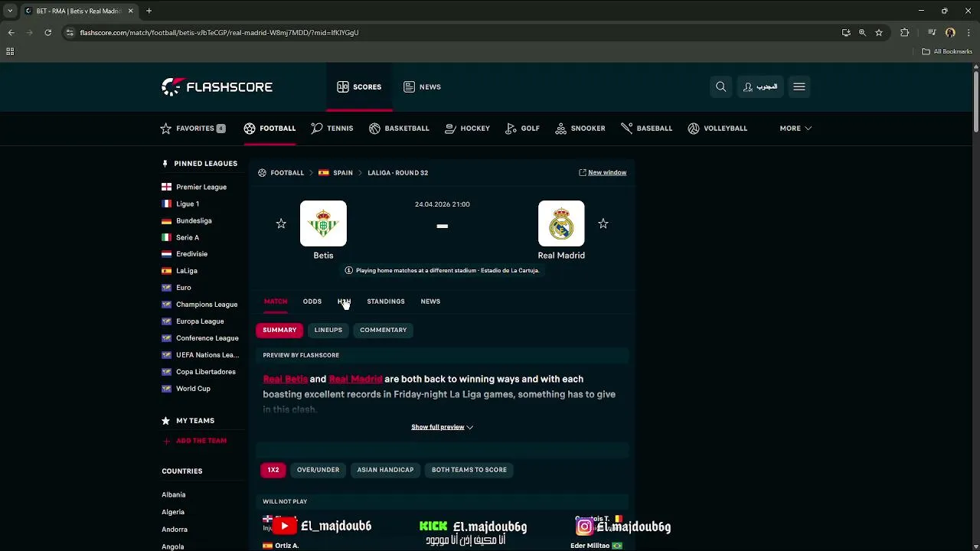Open Favorites with star icon
The width and height of the screenshot is (980, 551).
pyautogui.click(x=193, y=129)
